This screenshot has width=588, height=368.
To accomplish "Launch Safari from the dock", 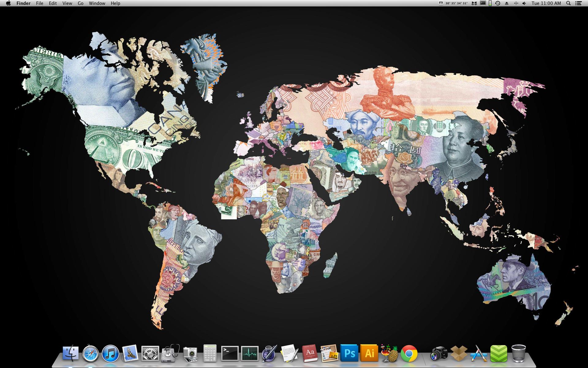I will [90, 354].
